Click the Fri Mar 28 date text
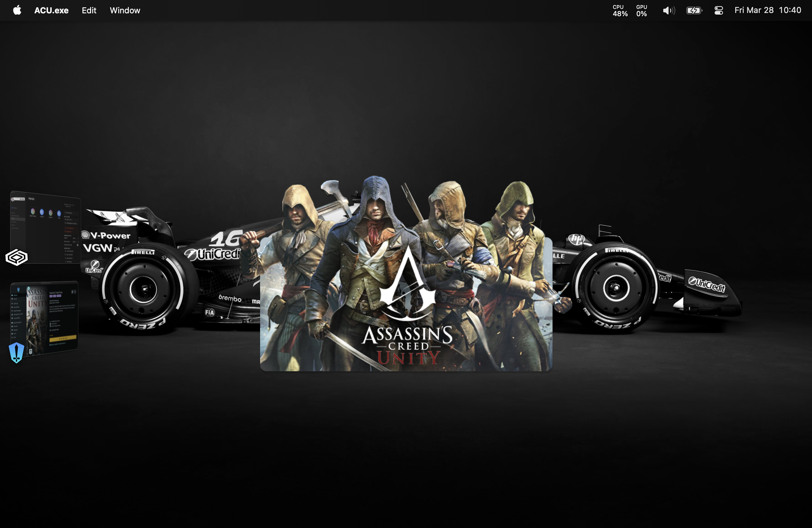The image size is (812, 528). pos(754,10)
